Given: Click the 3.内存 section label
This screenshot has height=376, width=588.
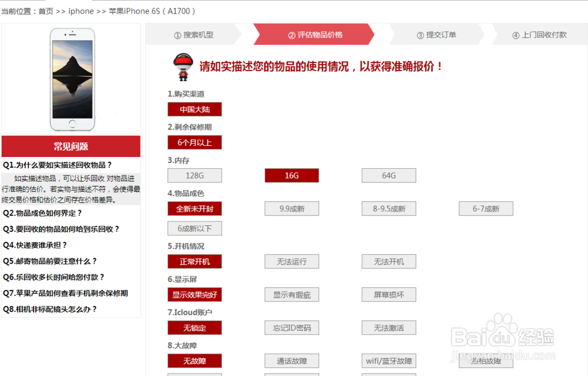Looking at the screenshot, I should click(x=179, y=160).
